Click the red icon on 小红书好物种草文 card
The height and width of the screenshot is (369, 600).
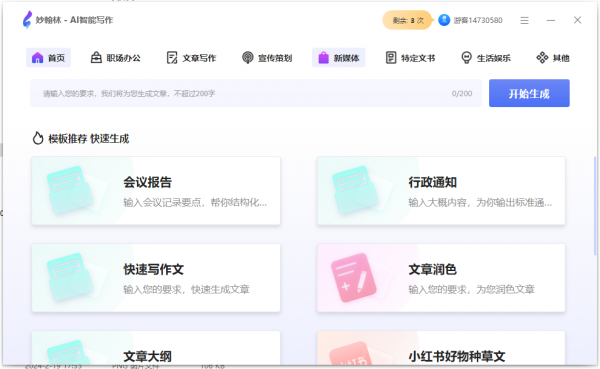click(x=351, y=353)
